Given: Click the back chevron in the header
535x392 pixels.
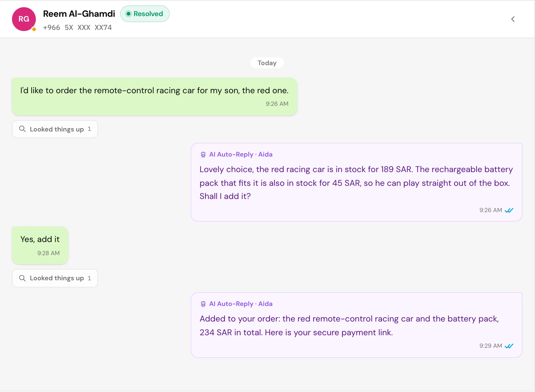Looking at the screenshot, I should click(x=513, y=19).
